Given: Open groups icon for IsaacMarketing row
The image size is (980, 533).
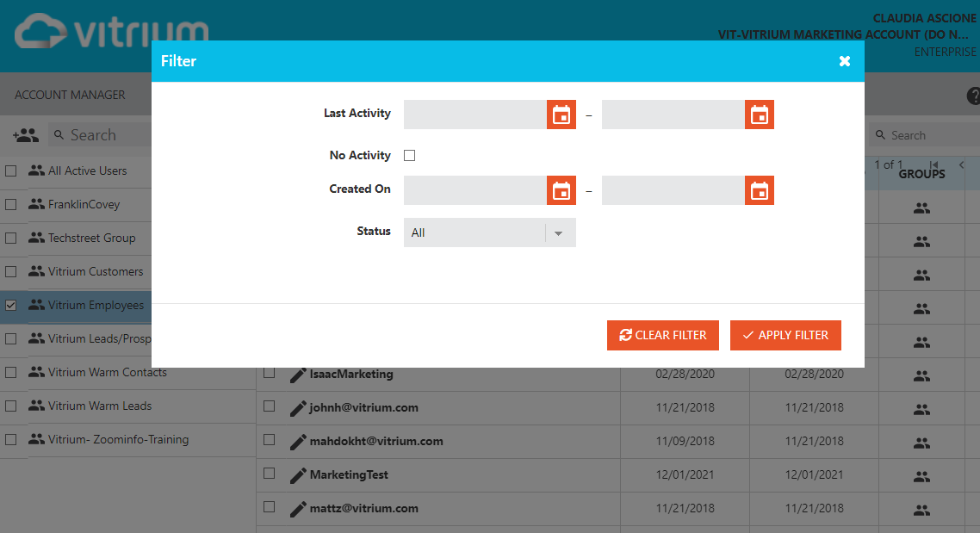Looking at the screenshot, I should [x=922, y=376].
